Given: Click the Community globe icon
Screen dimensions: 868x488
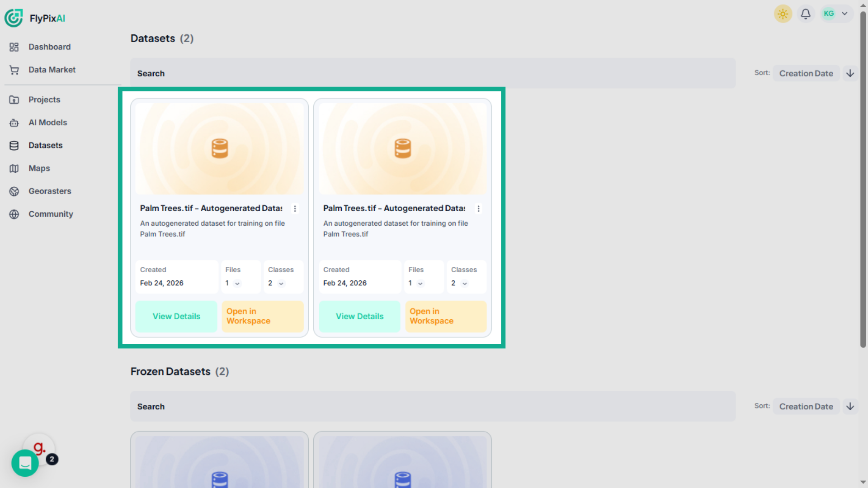Looking at the screenshot, I should click(14, 214).
